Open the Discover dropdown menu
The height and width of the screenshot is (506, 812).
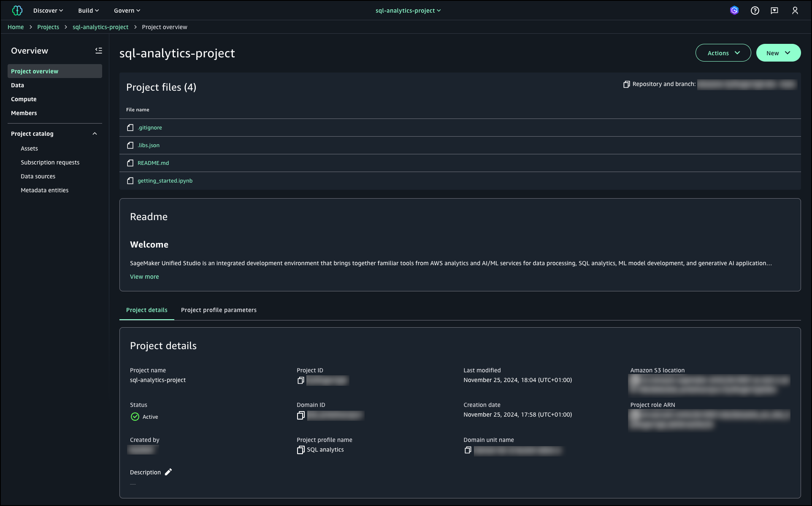[48, 11]
